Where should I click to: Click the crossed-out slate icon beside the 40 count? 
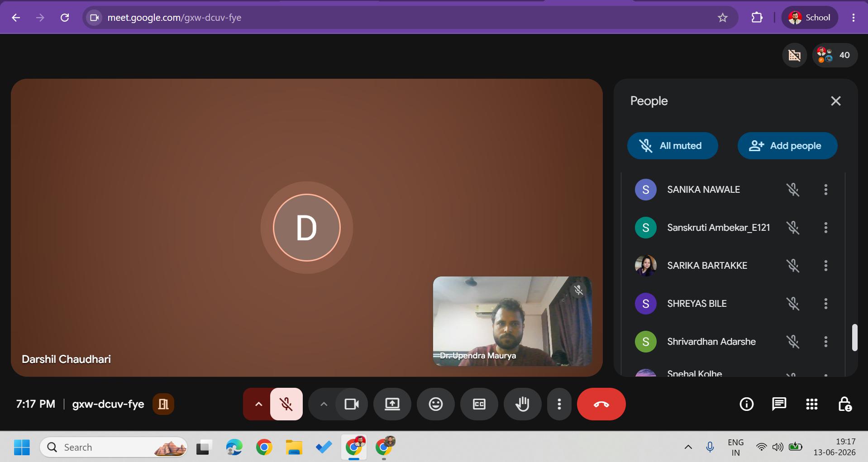pos(794,55)
